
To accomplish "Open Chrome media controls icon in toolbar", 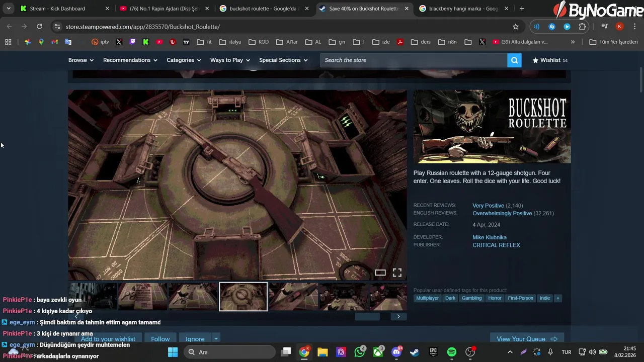I will [605, 27].
